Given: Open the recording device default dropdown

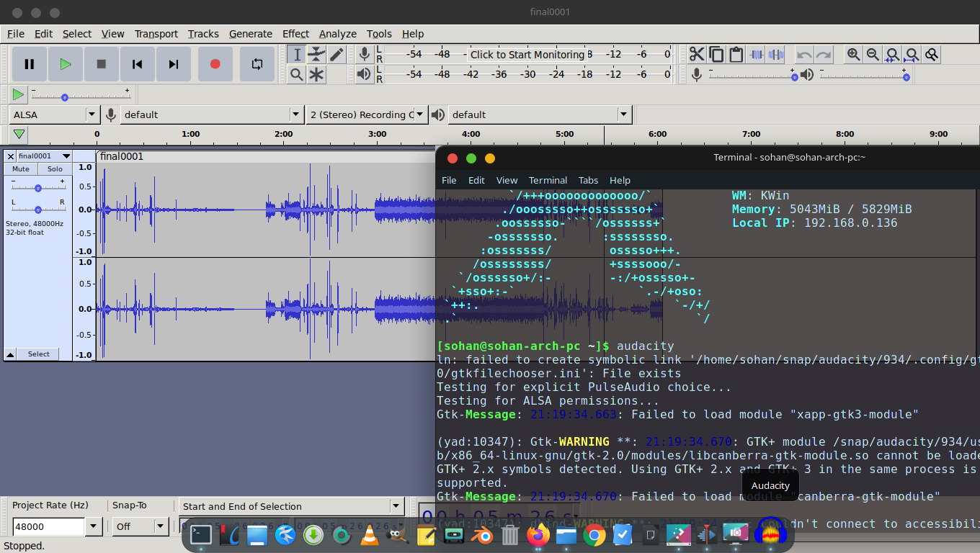Looking at the screenshot, I should (x=212, y=114).
